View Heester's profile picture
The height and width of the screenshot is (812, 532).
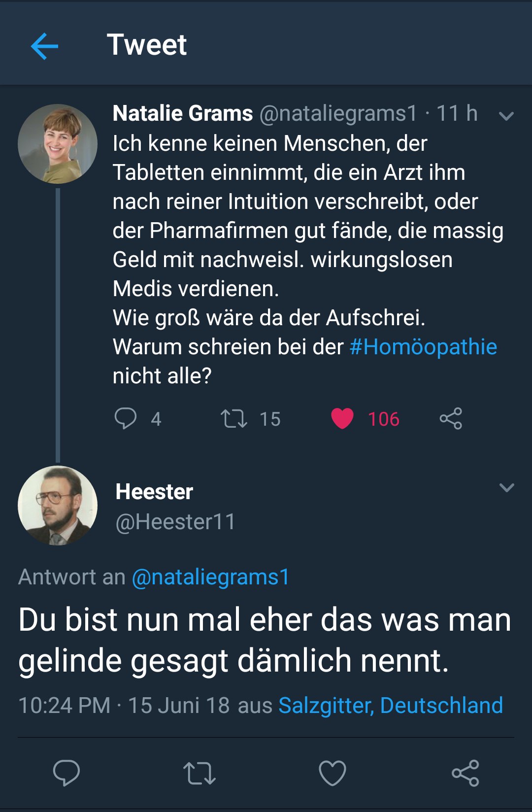58,506
